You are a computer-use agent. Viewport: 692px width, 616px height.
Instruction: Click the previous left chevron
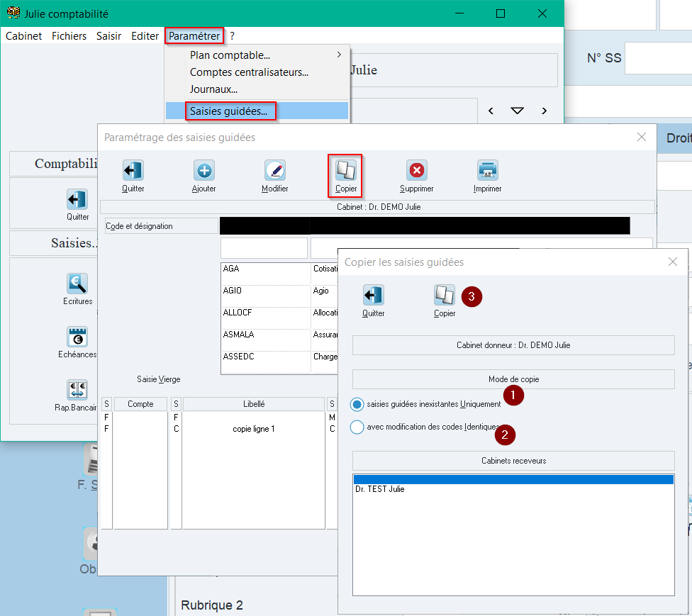point(491,111)
